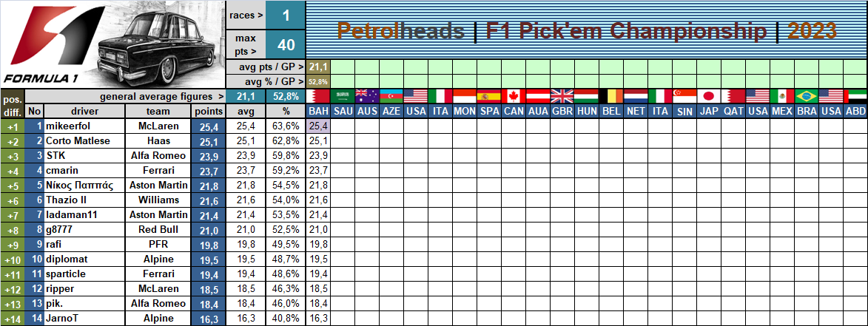Click the Saudi Arabia flag above SAU
868x326 pixels.
pos(343,96)
